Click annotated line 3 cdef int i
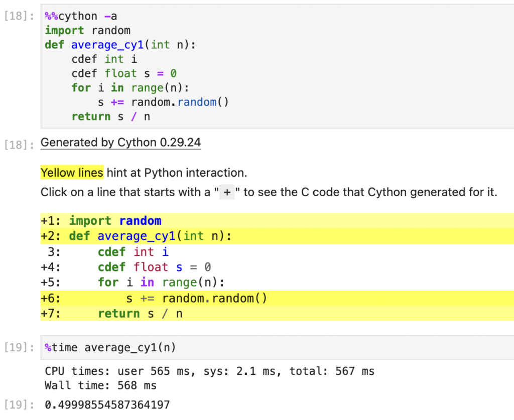Screen dimensions: 514x420 [277, 252]
